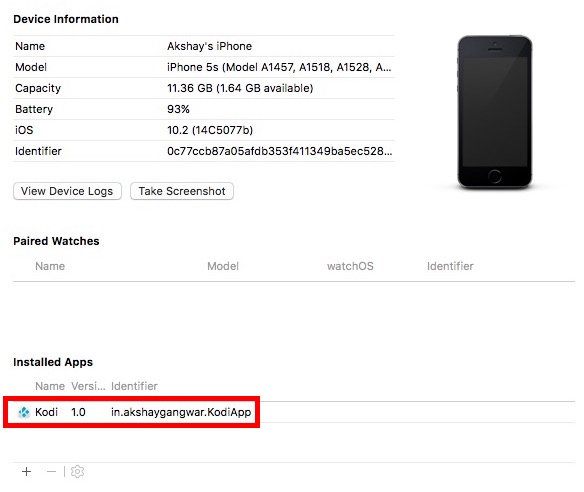Click the Paired Watches Model column header
Screen dimensions: 584x492
(x=223, y=266)
